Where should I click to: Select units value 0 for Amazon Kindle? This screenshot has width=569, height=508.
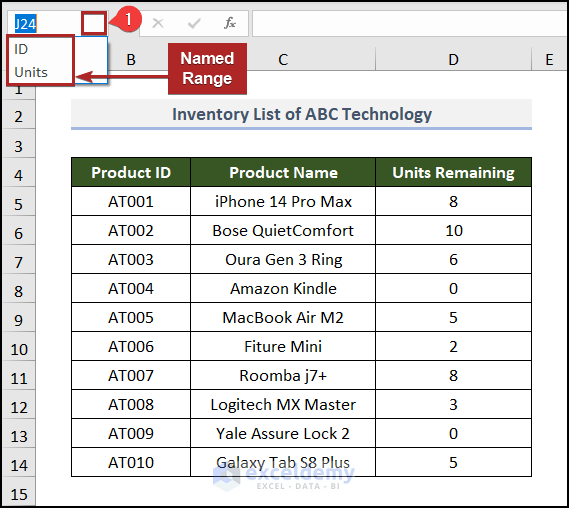(453, 288)
